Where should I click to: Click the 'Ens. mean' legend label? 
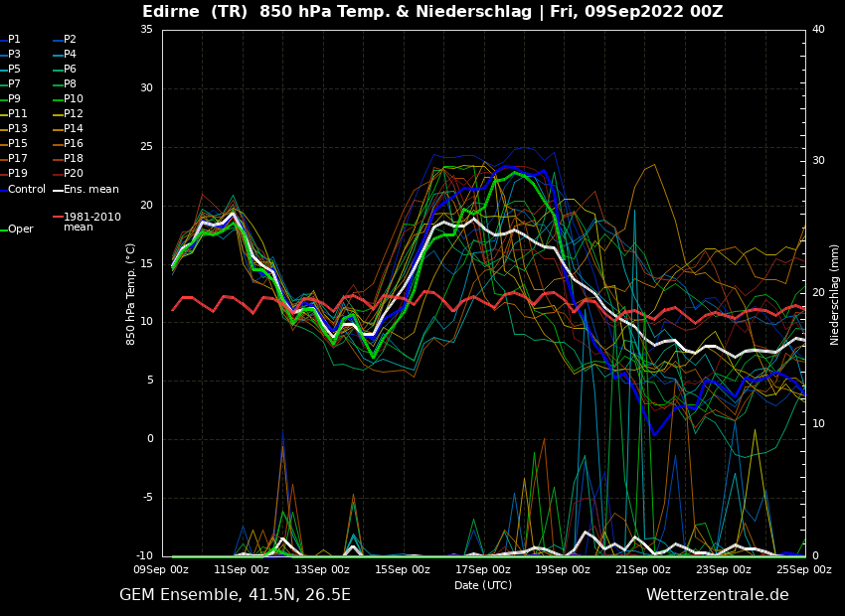tap(91, 189)
